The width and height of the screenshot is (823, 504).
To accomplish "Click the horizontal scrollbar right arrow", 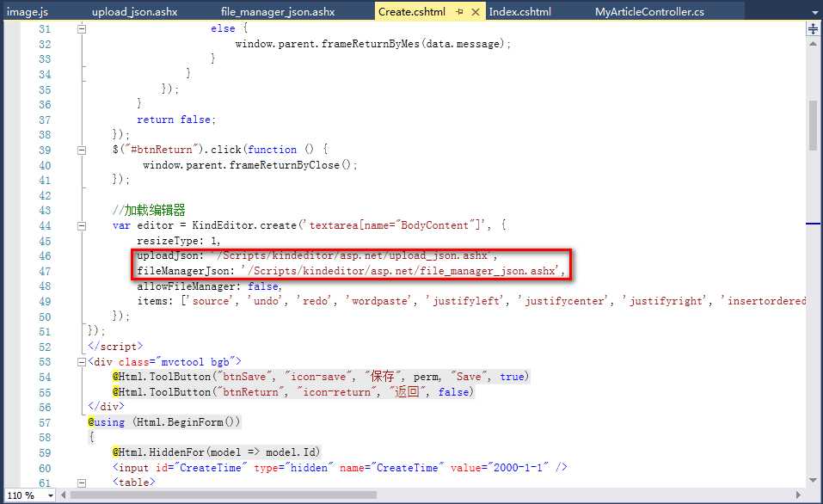I will coord(798,495).
